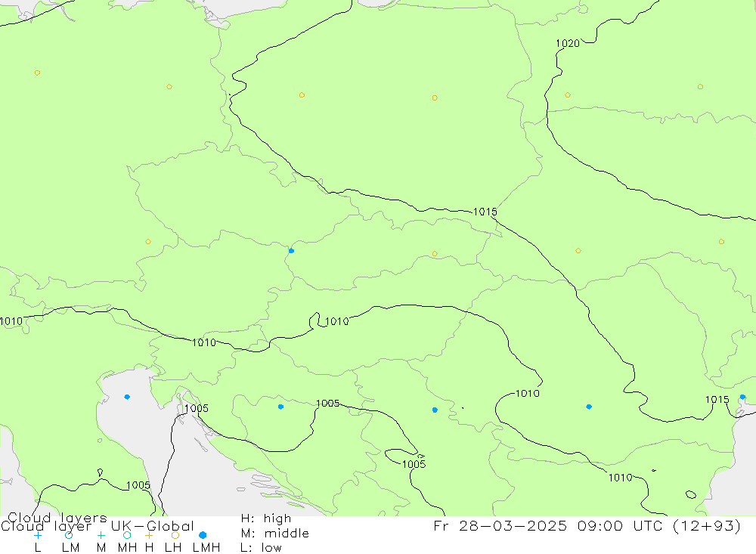Click the 'H: high' legend text

(x=265, y=518)
